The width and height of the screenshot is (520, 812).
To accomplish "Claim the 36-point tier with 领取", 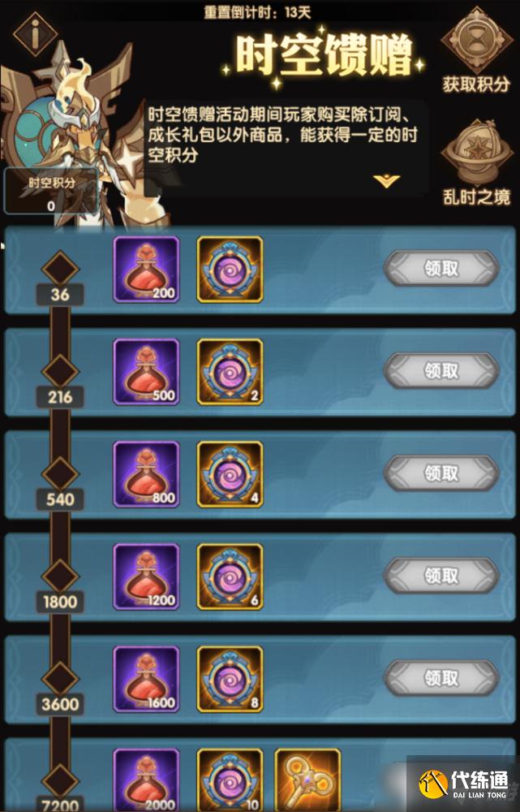I will click(x=441, y=268).
